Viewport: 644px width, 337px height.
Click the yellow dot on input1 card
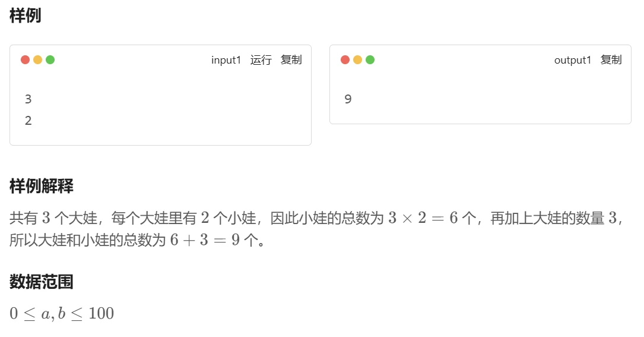click(x=38, y=59)
